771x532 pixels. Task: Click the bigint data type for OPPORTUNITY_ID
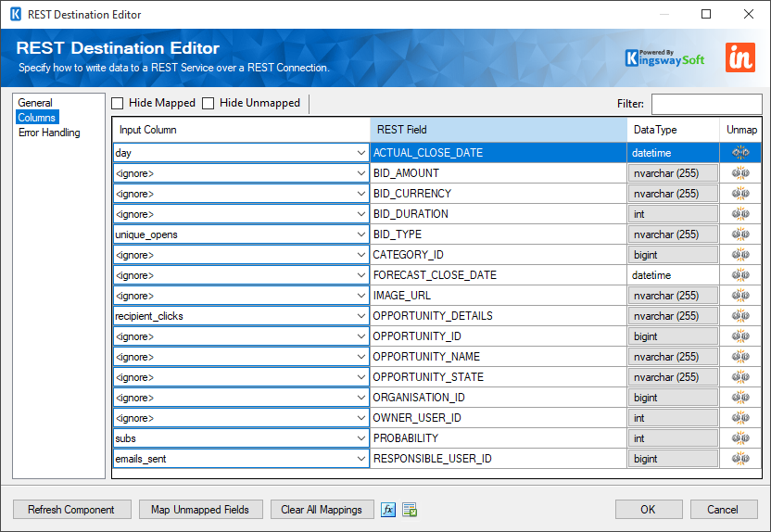tap(673, 336)
